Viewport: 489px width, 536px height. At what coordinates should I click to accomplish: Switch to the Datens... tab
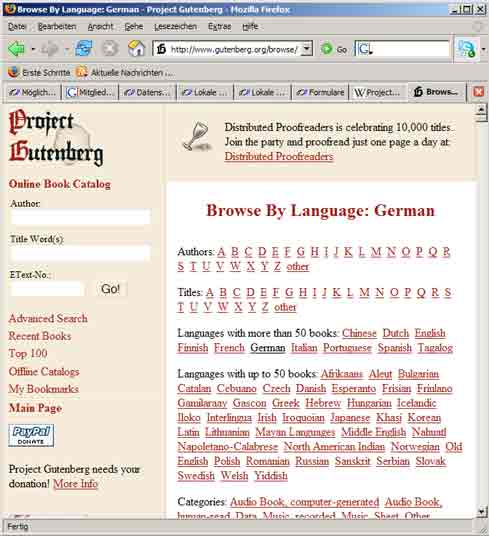click(x=147, y=92)
